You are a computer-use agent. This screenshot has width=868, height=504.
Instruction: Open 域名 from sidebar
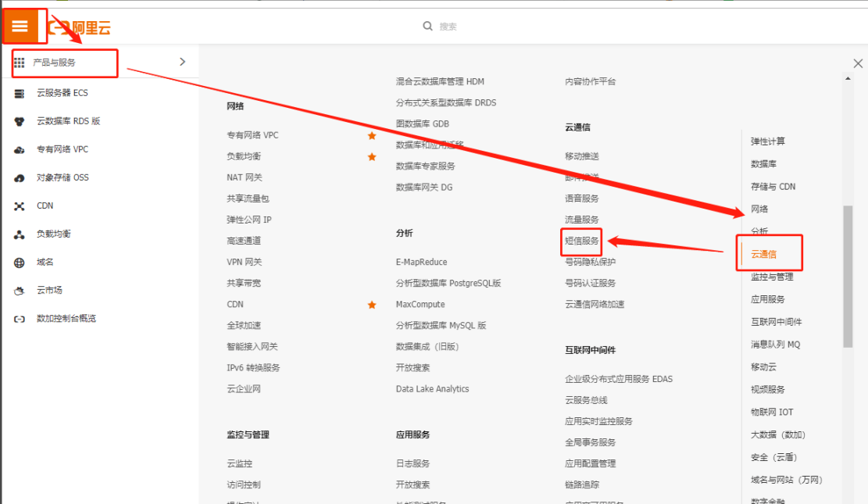click(x=45, y=262)
